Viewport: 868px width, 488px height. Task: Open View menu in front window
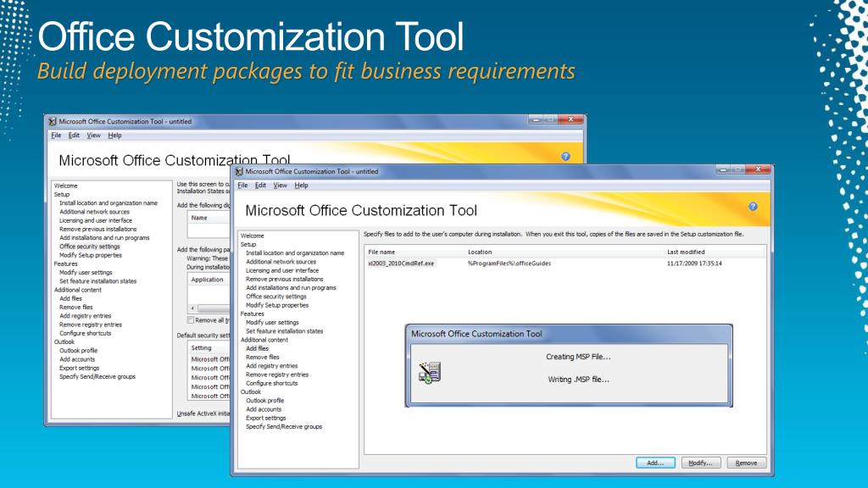(x=280, y=186)
